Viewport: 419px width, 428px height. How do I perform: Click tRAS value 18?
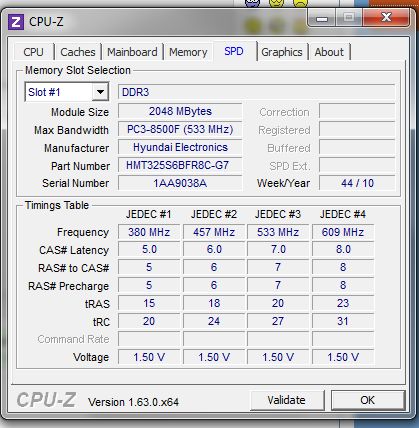point(214,303)
